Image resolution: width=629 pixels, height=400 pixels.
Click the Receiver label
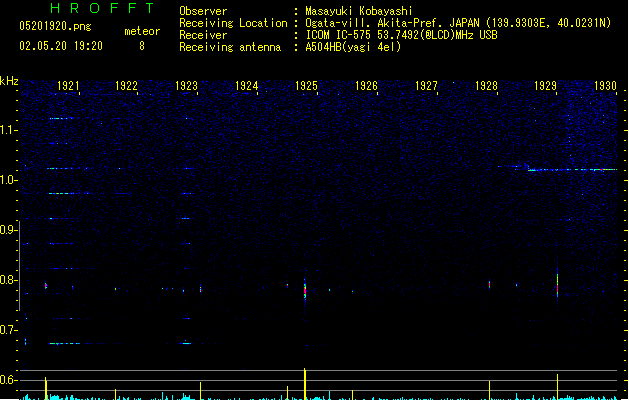pos(203,35)
